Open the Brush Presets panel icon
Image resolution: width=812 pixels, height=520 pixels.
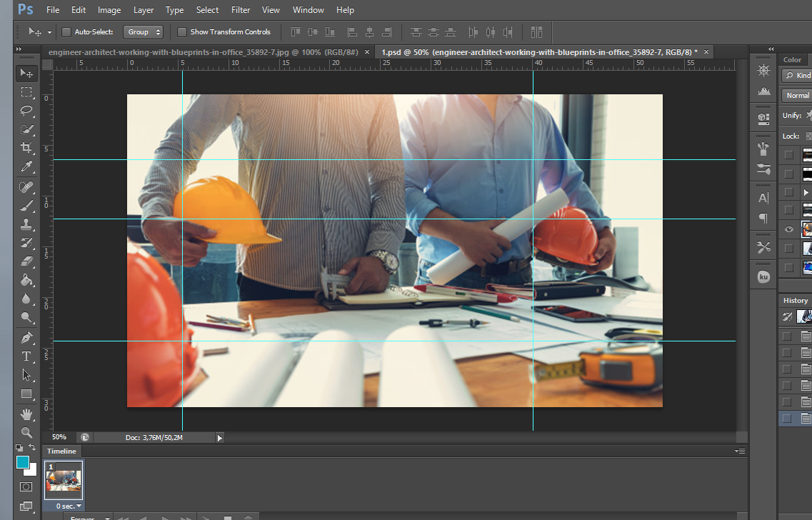click(x=763, y=169)
